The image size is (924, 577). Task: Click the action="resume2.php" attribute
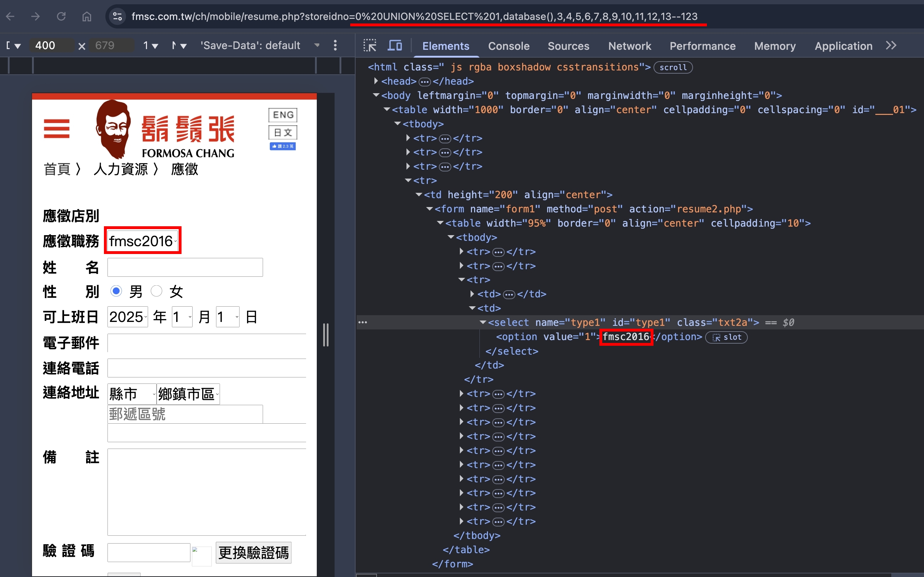[x=688, y=209]
